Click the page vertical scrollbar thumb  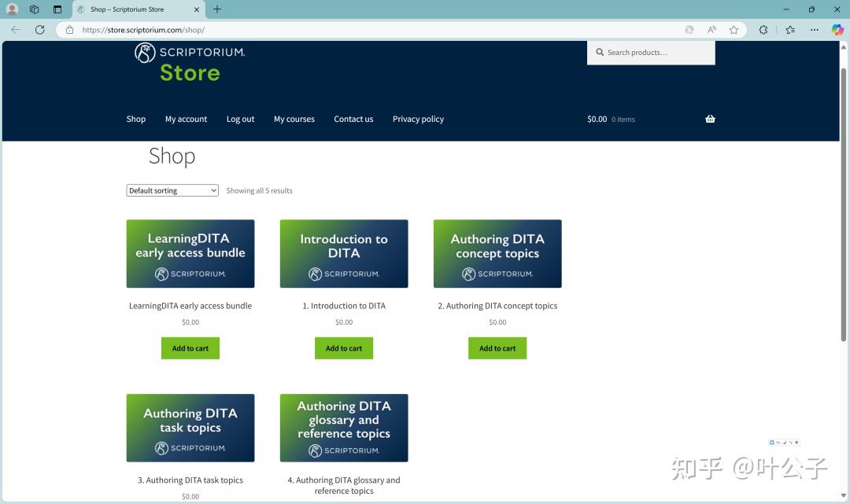point(843,204)
